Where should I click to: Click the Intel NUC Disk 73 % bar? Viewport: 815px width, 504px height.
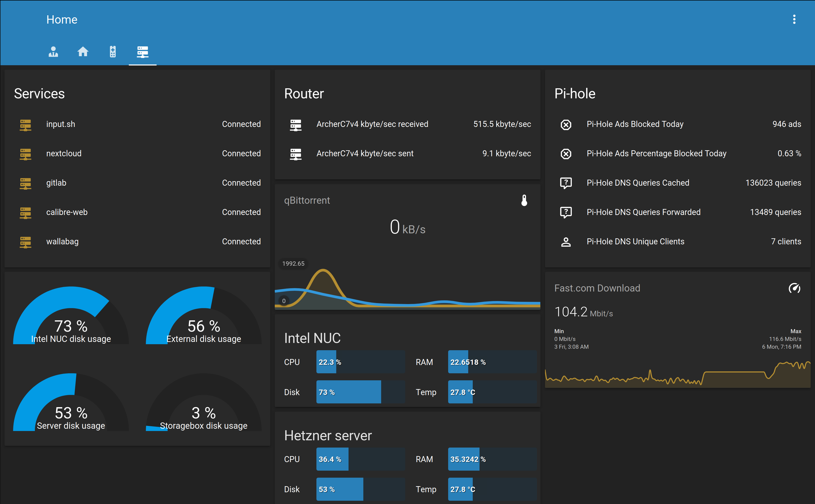361,392
